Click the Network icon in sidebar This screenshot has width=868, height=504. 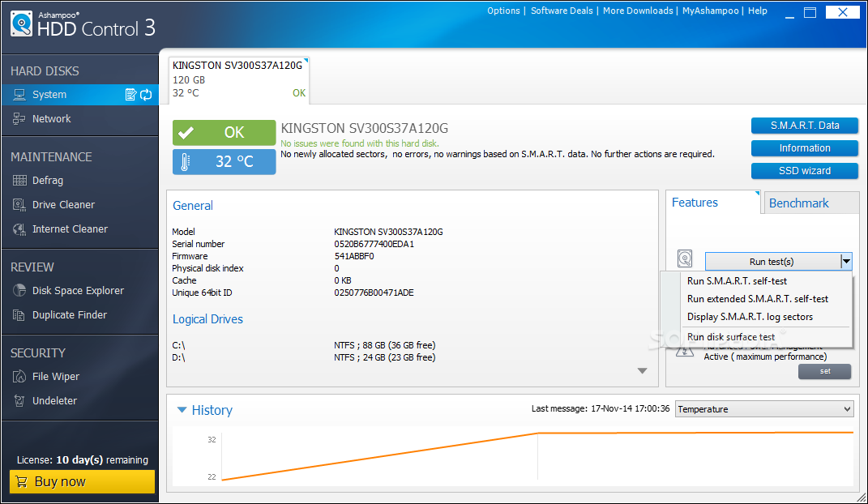click(x=19, y=118)
